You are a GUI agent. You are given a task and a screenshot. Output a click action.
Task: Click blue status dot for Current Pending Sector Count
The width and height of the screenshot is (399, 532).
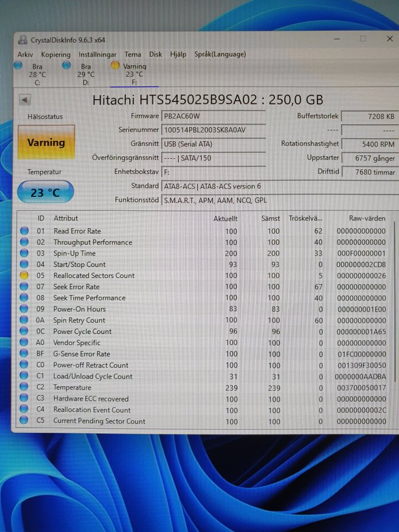tap(24, 421)
